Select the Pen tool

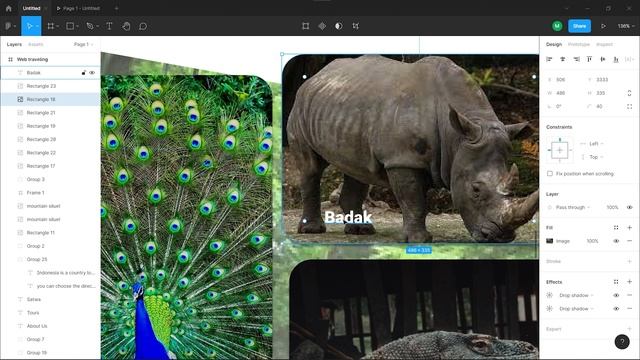pos(90,26)
